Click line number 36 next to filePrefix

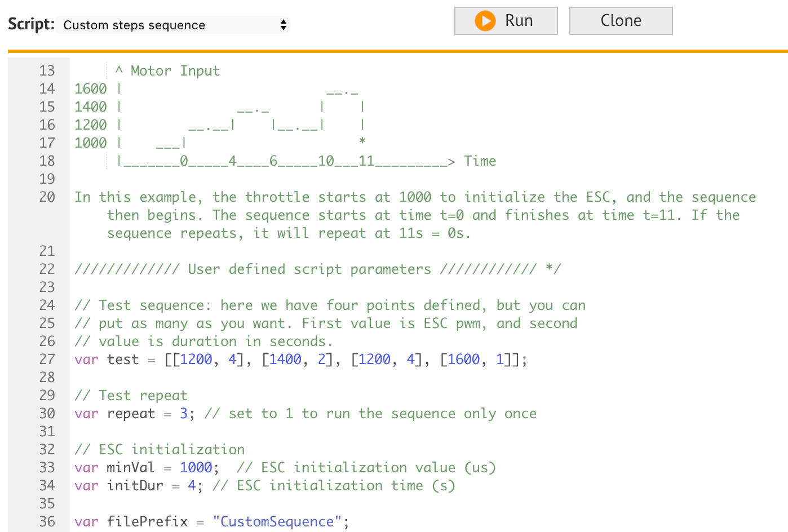(47, 521)
